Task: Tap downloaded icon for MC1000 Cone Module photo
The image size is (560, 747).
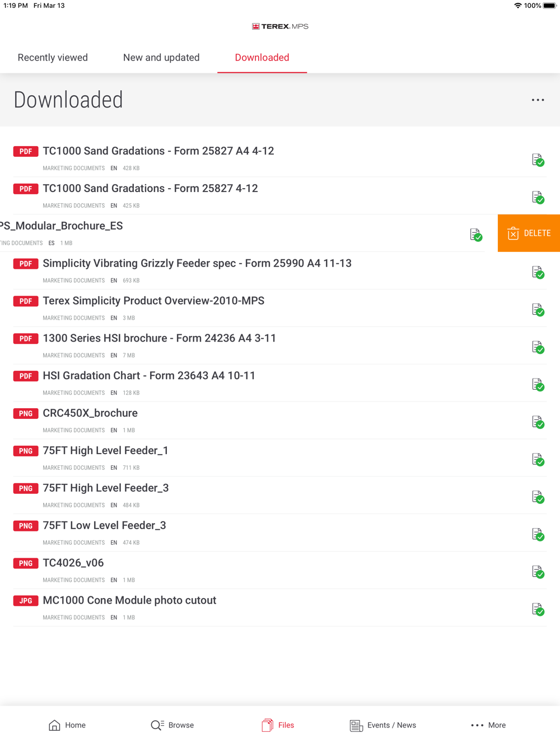Action: (x=538, y=610)
